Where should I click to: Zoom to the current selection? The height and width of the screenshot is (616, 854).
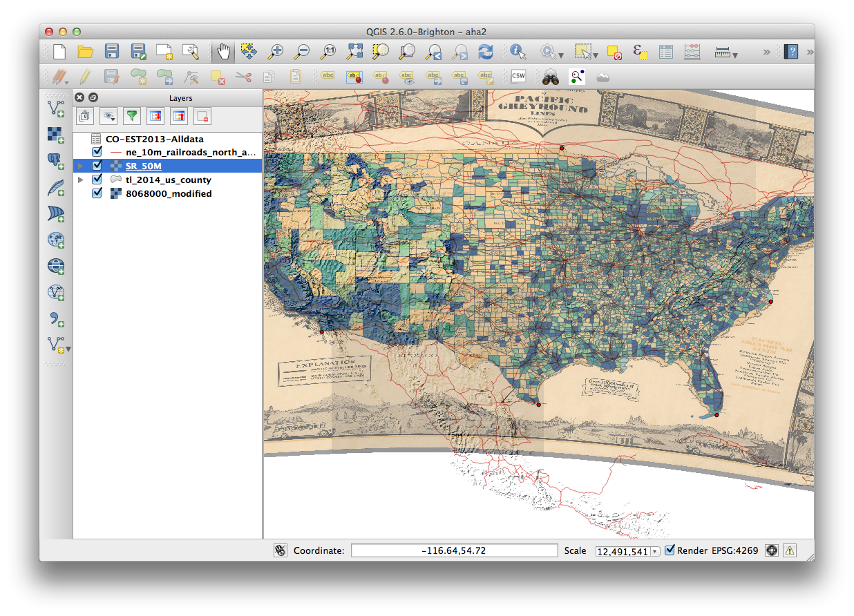[x=381, y=51]
